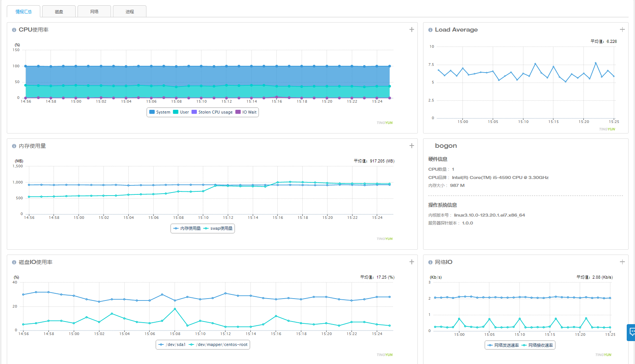Toggle 网络接收速率 series in network legend

(537, 345)
